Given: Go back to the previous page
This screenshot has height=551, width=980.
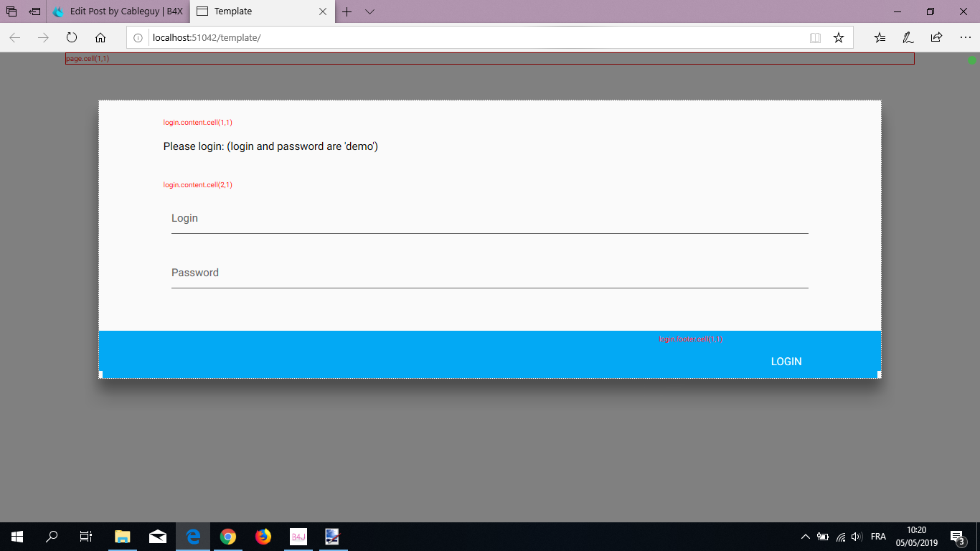Looking at the screenshot, I should coord(14,37).
